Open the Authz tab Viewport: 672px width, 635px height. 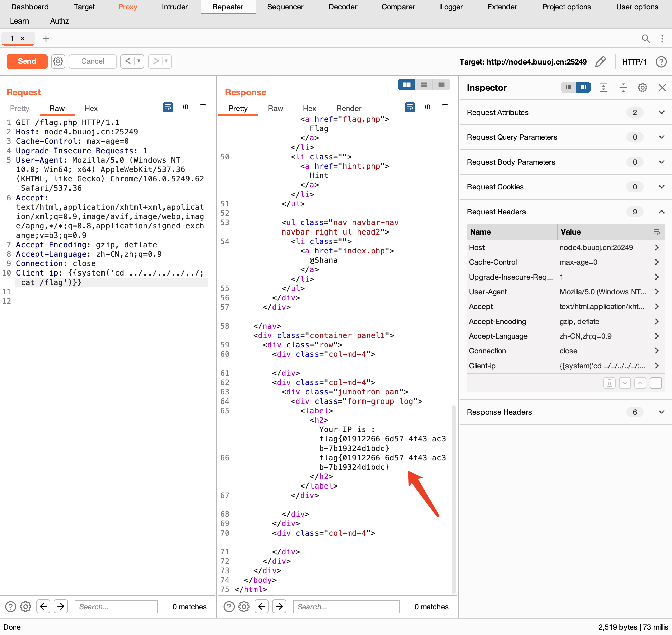click(59, 21)
